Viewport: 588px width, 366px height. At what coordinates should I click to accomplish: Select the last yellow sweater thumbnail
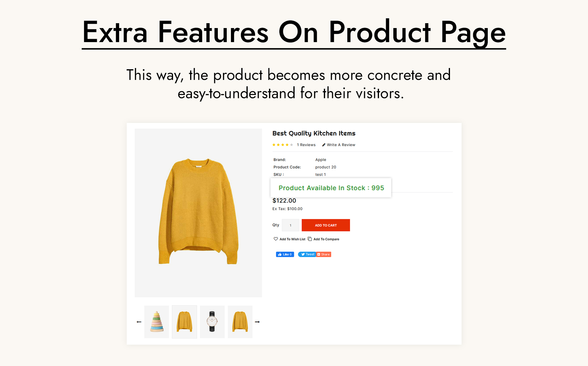pyautogui.click(x=240, y=322)
